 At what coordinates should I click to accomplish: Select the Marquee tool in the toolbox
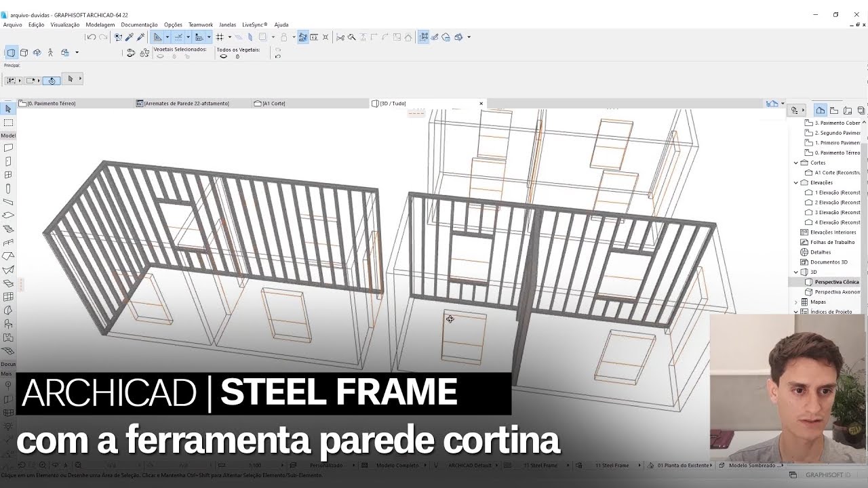[x=8, y=123]
